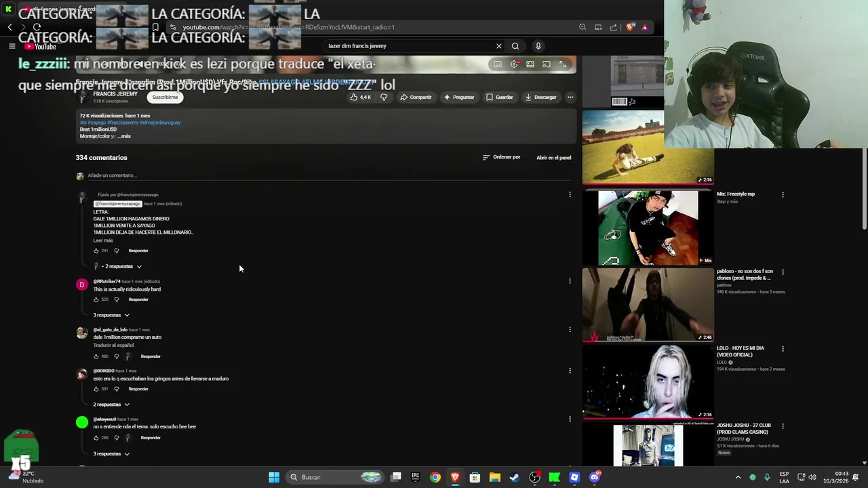Open Brave Shields lion icon
This screenshot has height=488, width=868.
point(630,27)
